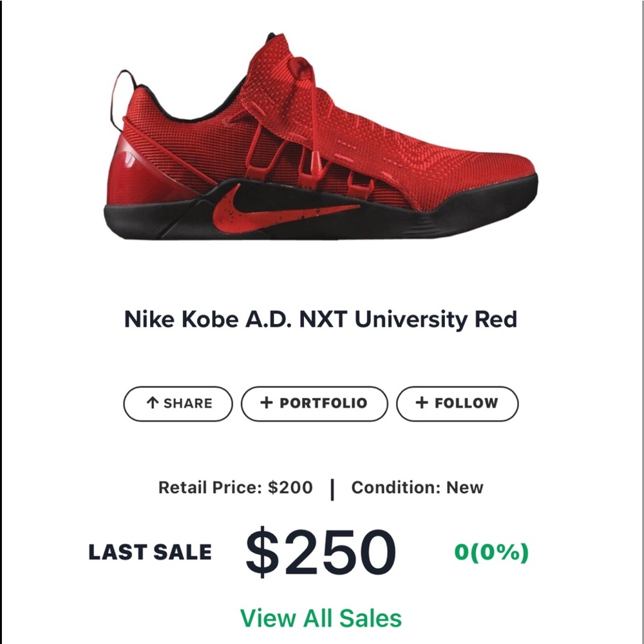Click the upward arrow icon on Share
Viewport: 644px width, 644px height.
152,404
